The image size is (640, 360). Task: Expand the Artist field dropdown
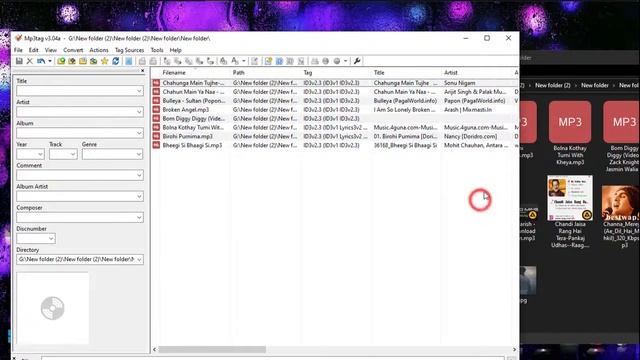click(139, 112)
